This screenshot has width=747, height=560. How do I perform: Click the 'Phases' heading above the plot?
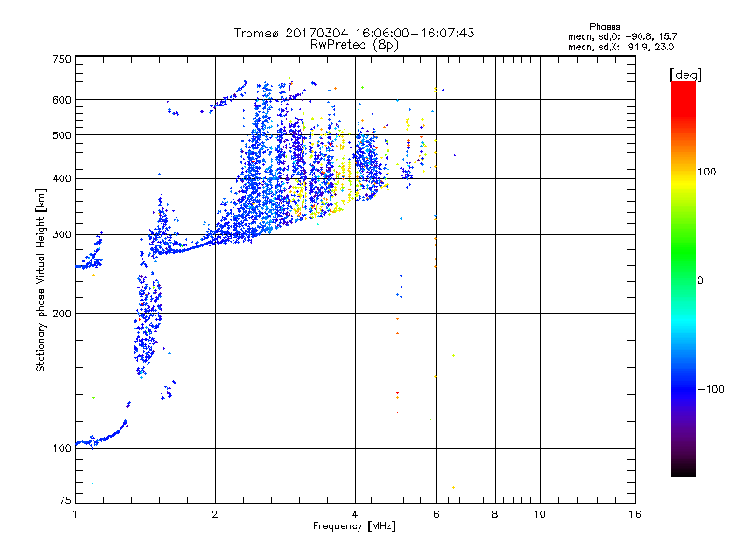(604, 27)
